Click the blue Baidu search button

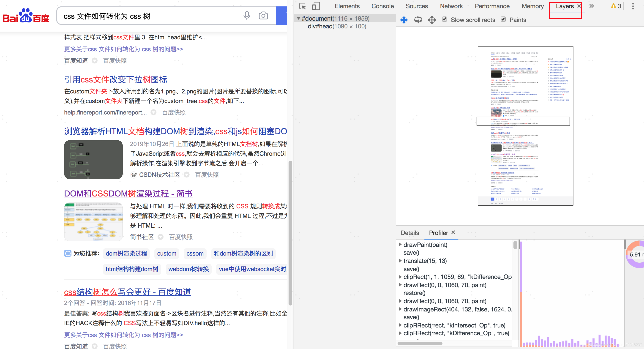pyautogui.click(x=281, y=16)
